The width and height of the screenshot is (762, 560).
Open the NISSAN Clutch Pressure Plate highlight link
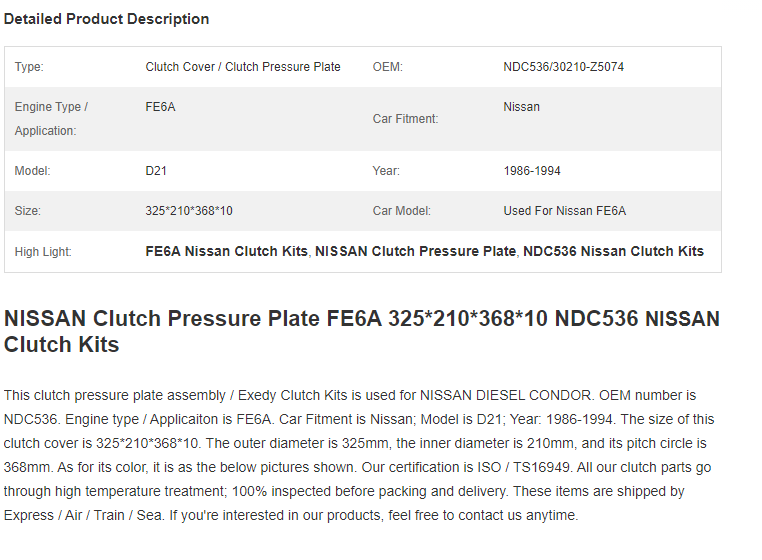[416, 251]
